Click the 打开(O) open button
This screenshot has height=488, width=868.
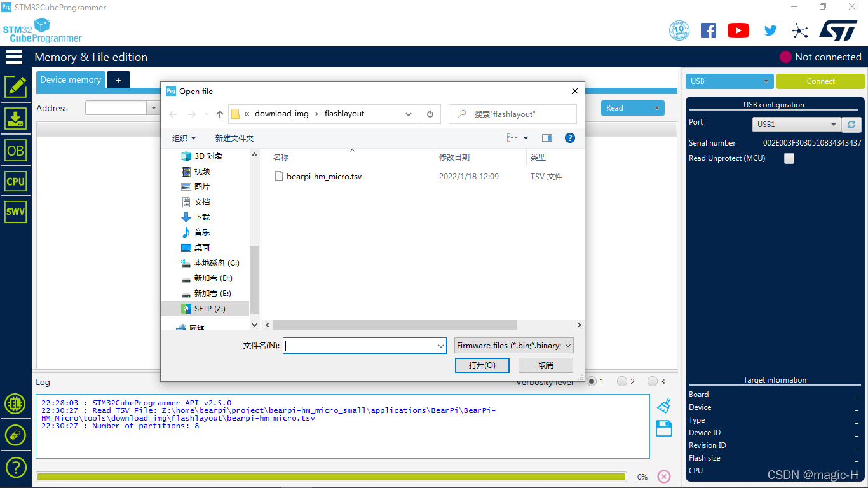click(x=482, y=365)
